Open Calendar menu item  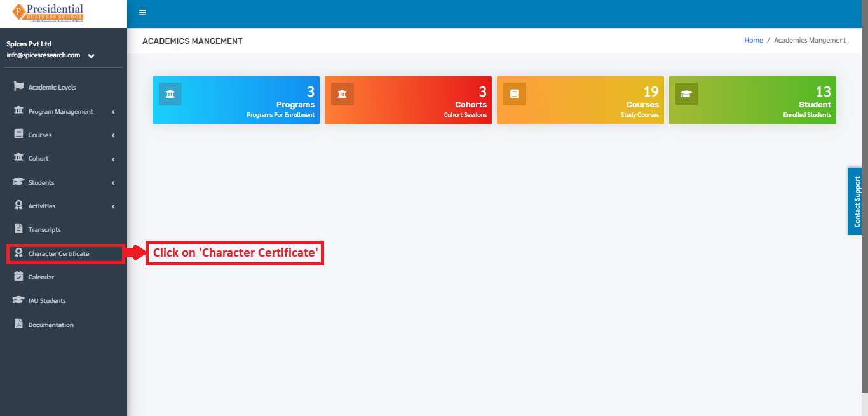point(64,277)
